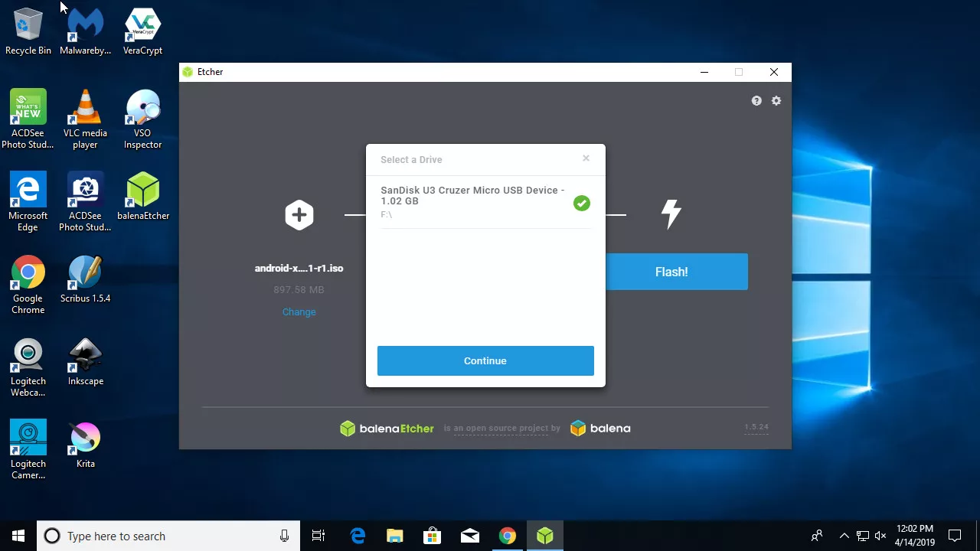Open Google Chrome desktop shortcut
The image size is (980, 551).
(x=28, y=285)
